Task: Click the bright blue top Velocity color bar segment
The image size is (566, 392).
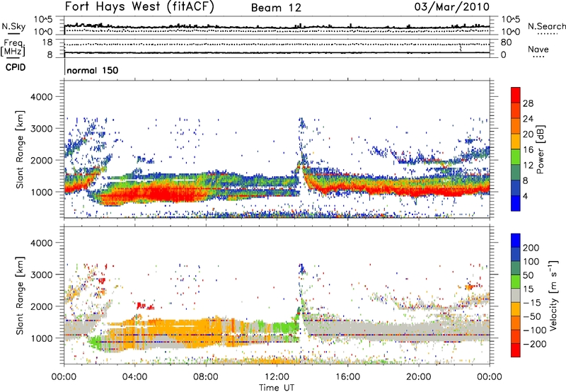Action: 516,241
